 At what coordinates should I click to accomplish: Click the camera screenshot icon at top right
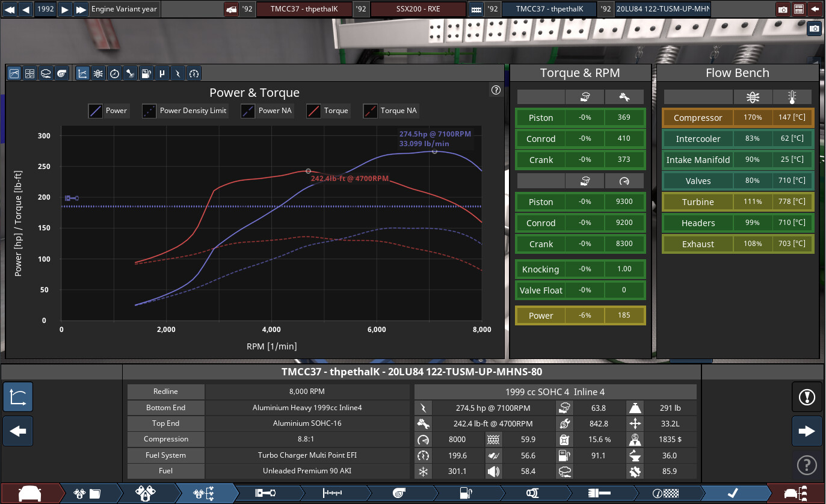(783, 10)
